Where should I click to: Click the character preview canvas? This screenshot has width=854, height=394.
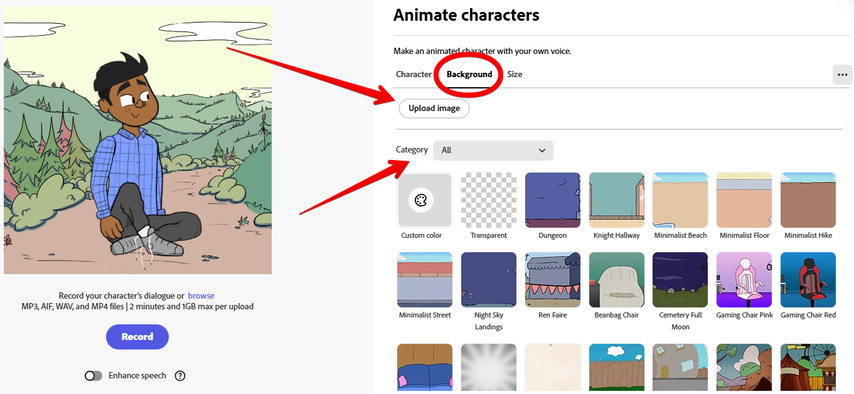tap(138, 140)
